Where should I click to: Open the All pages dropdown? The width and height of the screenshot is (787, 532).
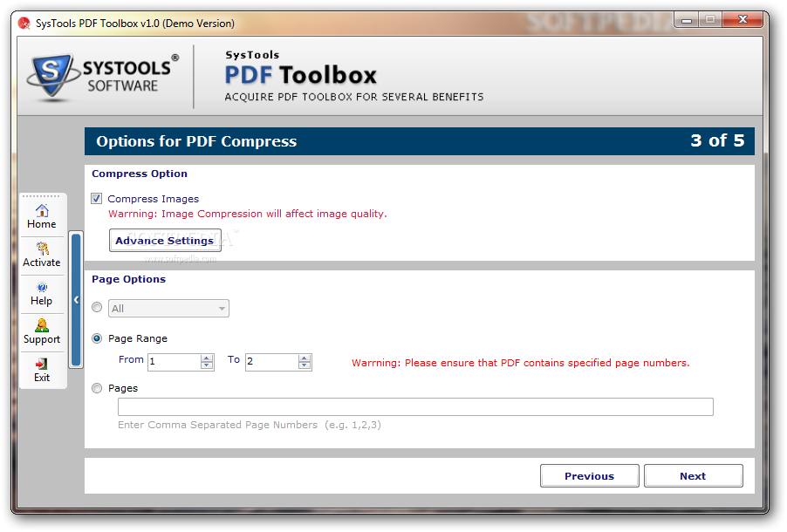pyautogui.click(x=168, y=308)
